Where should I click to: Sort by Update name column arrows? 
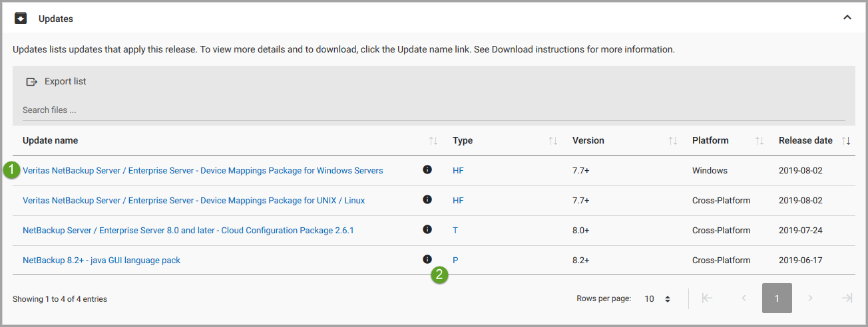433,141
